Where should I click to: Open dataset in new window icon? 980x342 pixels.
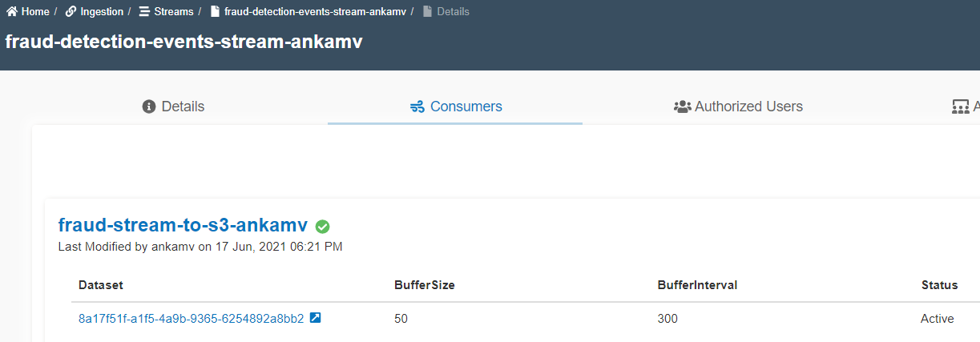click(x=315, y=318)
